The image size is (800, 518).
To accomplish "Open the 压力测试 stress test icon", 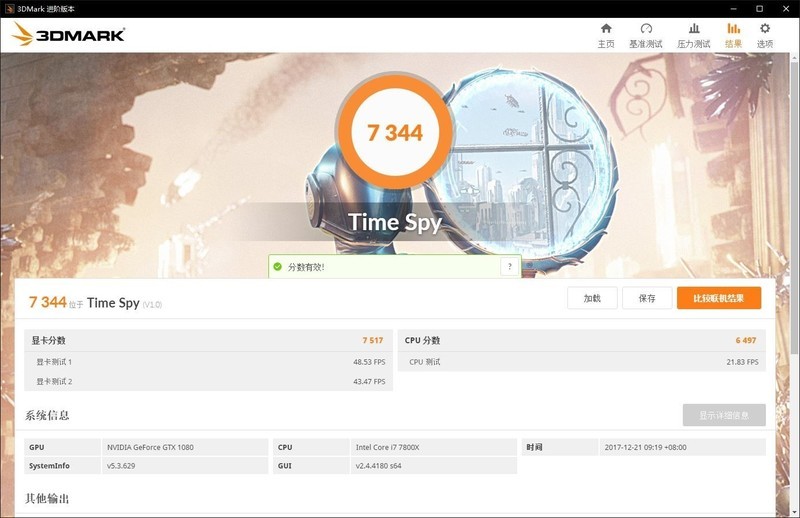I will pyautogui.click(x=694, y=29).
